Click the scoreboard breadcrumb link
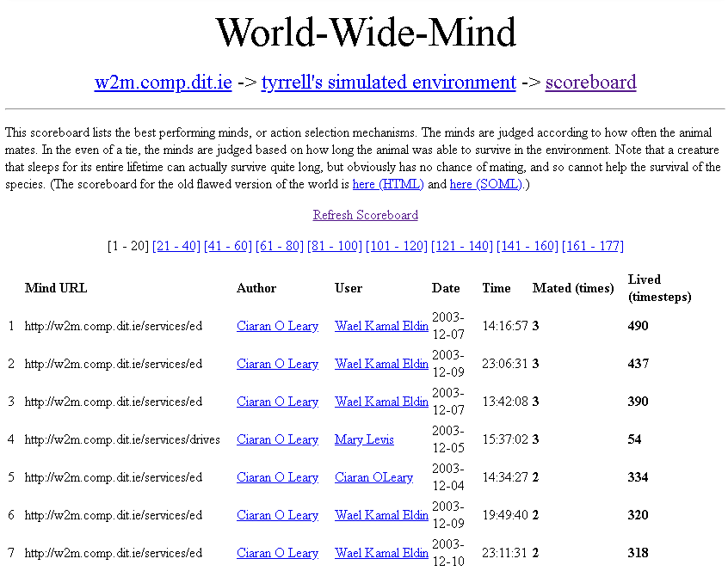 (x=590, y=83)
